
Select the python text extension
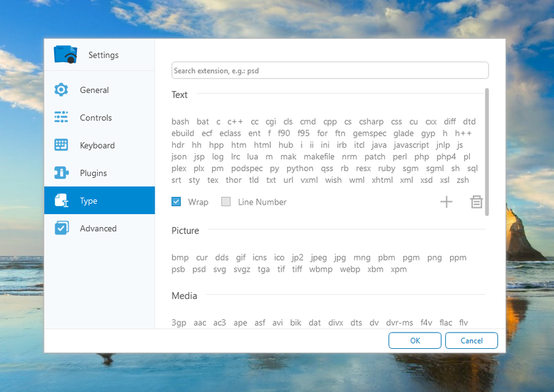pyautogui.click(x=300, y=168)
